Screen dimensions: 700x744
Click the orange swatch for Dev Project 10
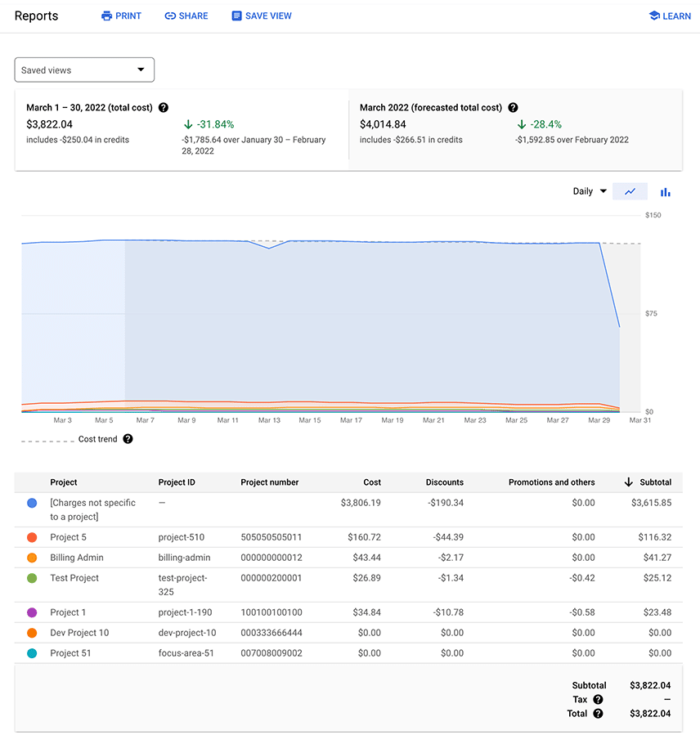tap(32, 633)
